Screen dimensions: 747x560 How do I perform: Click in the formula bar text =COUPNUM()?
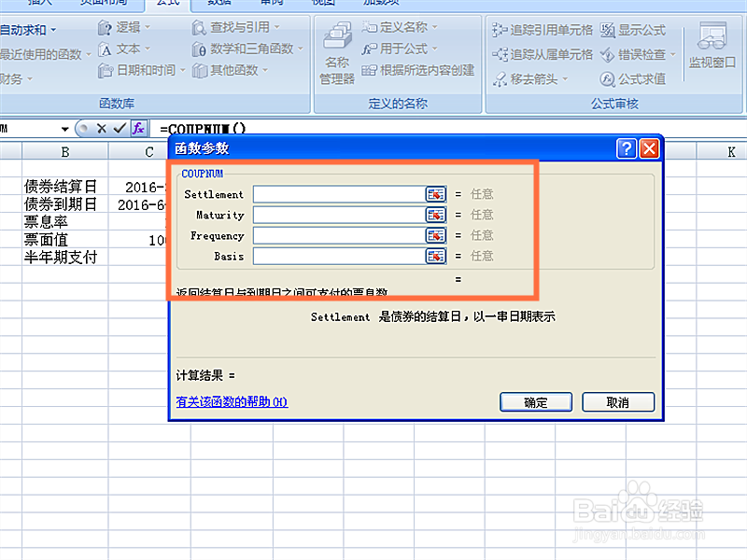(203, 129)
